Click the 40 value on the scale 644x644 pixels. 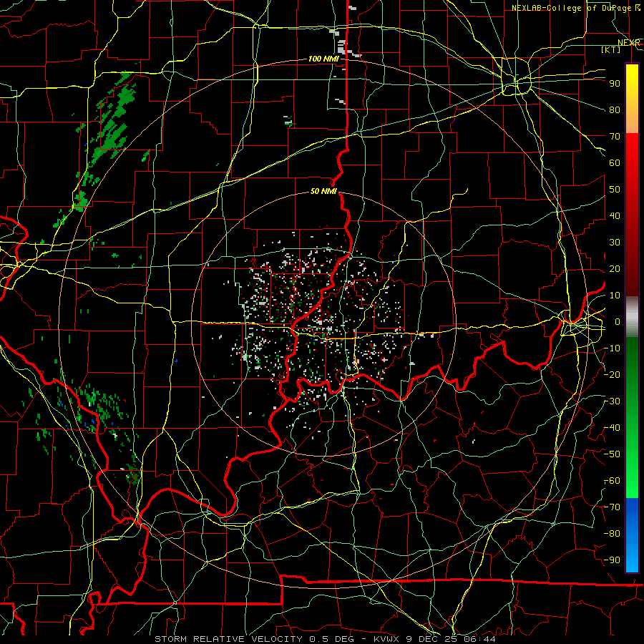(x=615, y=216)
